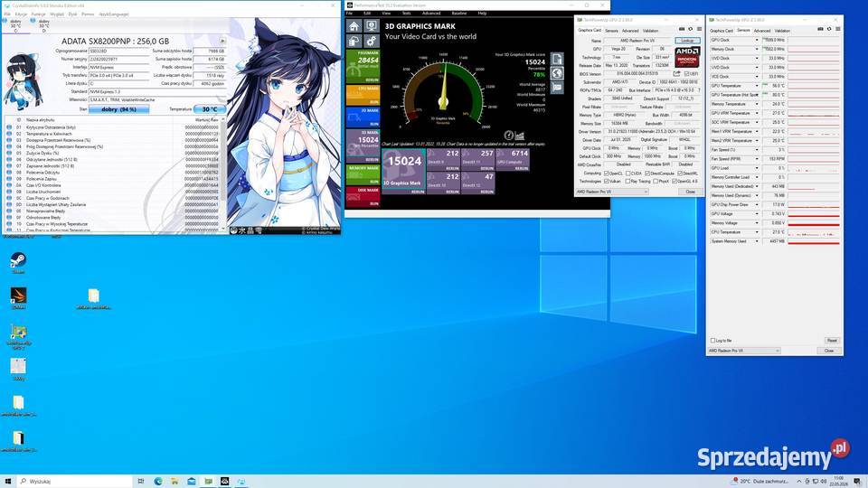Rerun the GPU Compute 6714 tile

pos(514,161)
